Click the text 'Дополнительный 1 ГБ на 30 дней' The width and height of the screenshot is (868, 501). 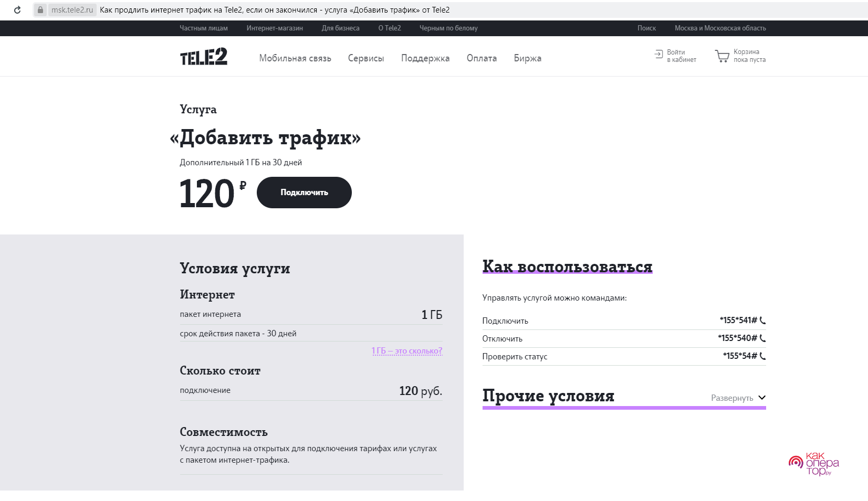pos(240,162)
